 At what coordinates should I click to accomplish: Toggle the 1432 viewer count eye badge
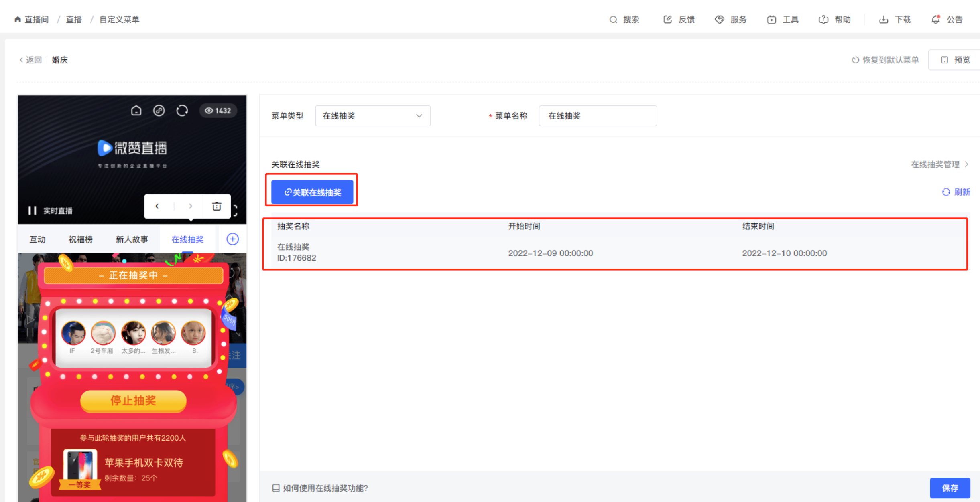point(218,111)
